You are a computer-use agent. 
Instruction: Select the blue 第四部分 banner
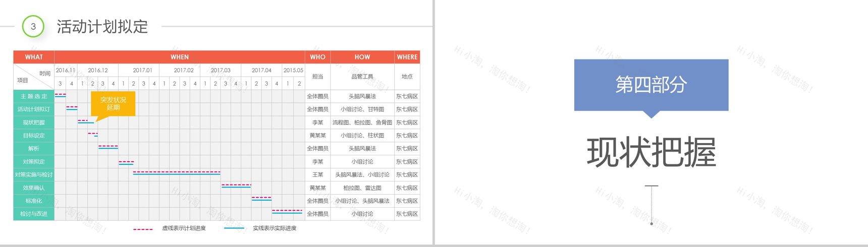coord(651,85)
